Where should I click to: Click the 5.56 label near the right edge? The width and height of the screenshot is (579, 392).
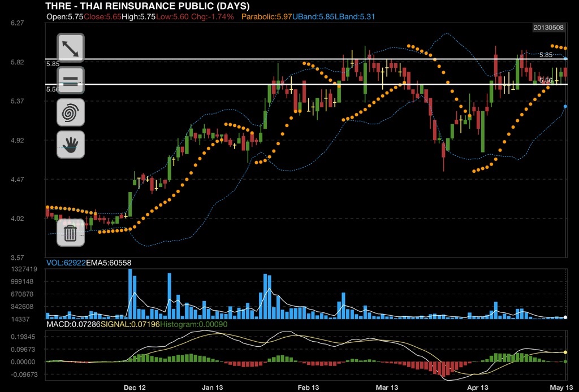pos(546,80)
